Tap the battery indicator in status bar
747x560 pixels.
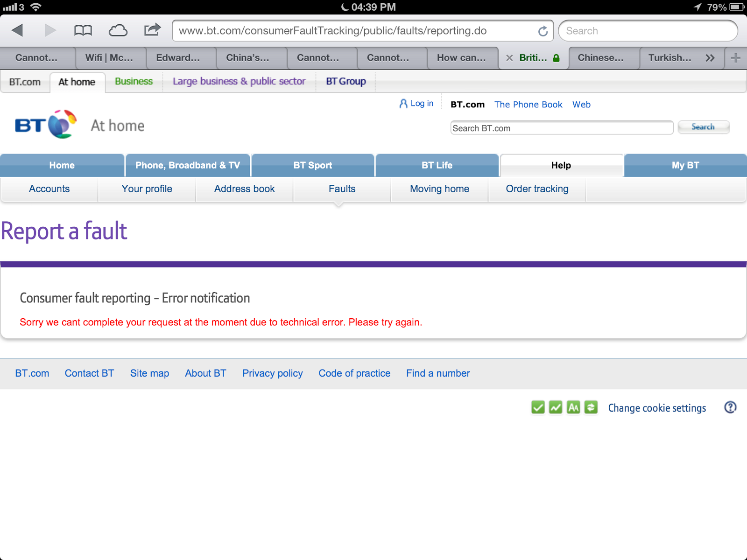click(x=737, y=7)
